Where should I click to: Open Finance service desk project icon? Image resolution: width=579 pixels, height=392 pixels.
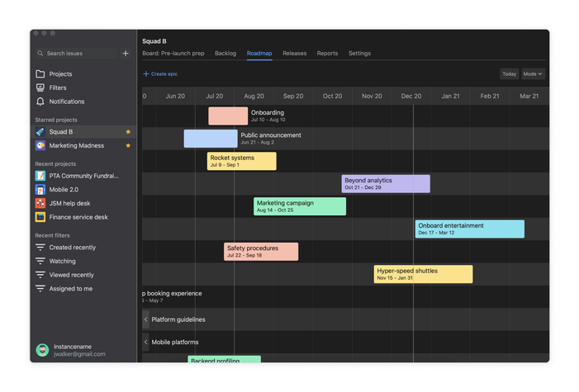[x=40, y=217]
